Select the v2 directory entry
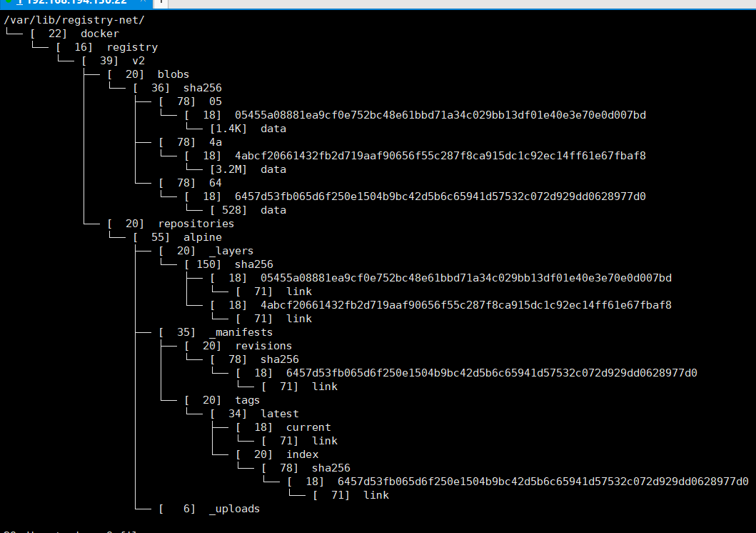756x533 pixels. [x=138, y=61]
